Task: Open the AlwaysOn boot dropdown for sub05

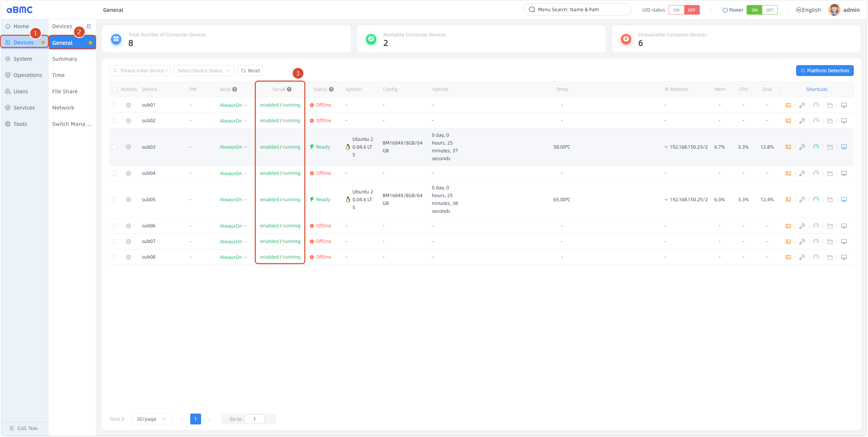Action: tap(233, 199)
